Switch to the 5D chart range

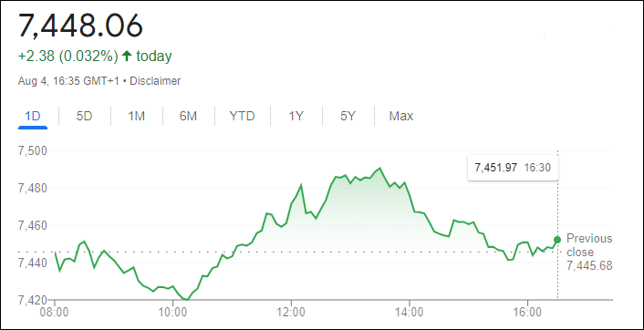84,116
